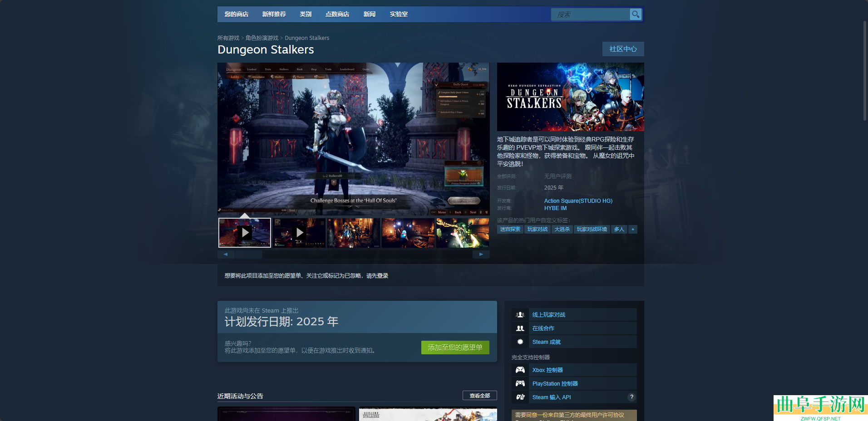Click the thumbnail strip right arrow
This screenshot has width=868, height=421.
pos(481,255)
